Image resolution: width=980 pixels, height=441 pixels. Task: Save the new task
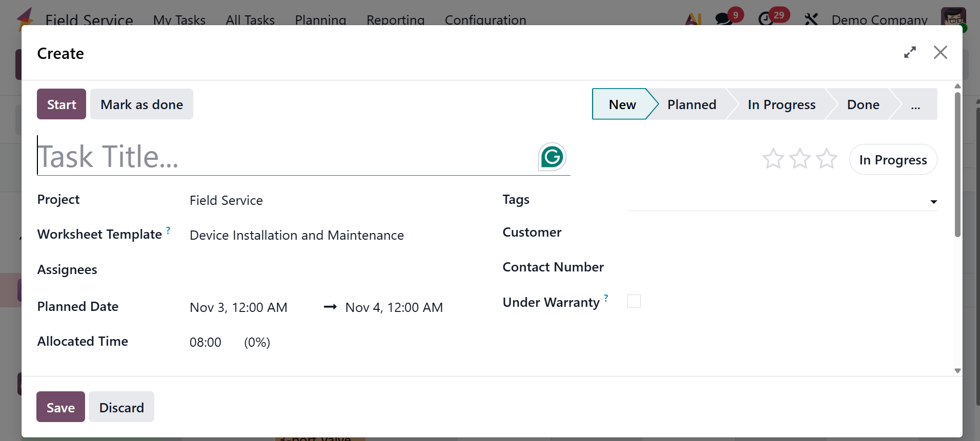(x=60, y=407)
